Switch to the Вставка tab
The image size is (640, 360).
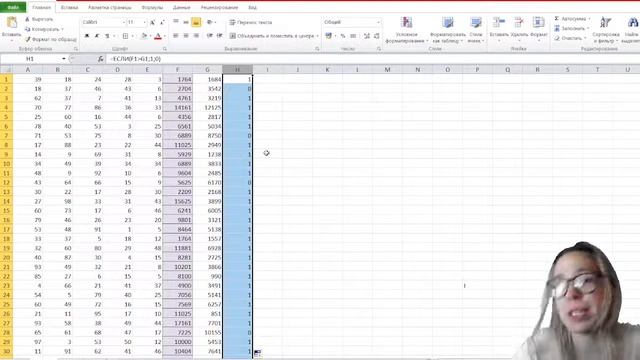point(69,7)
